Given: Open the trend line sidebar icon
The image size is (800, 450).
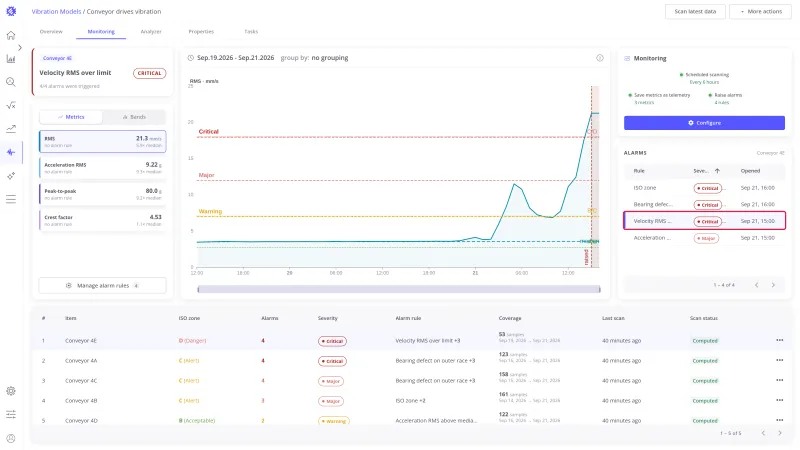Looking at the screenshot, I should [x=11, y=129].
